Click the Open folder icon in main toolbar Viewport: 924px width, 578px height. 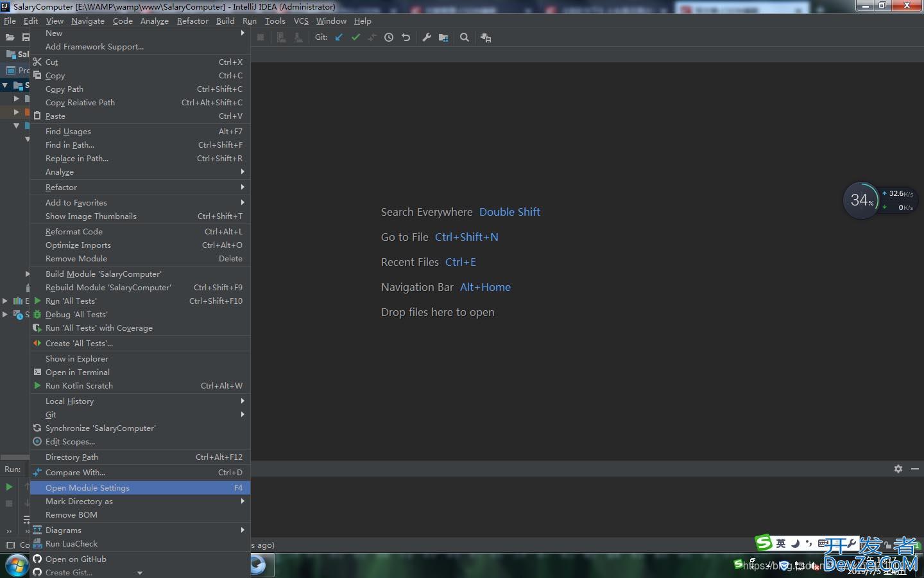click(10, 37)
